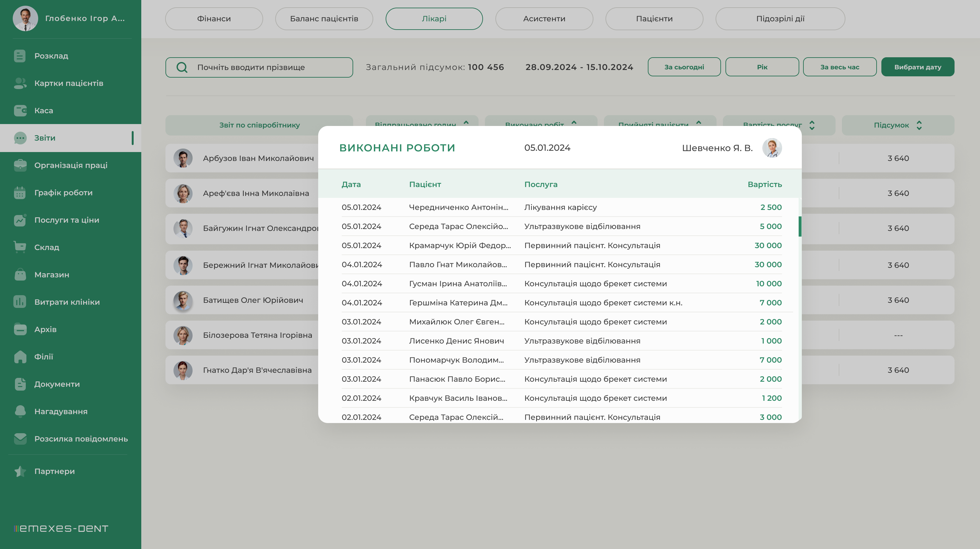Image resolution: width=980 pixels, height=549 pixels.
Task: Click the Послуга column header in dialog
Action: 541,184
